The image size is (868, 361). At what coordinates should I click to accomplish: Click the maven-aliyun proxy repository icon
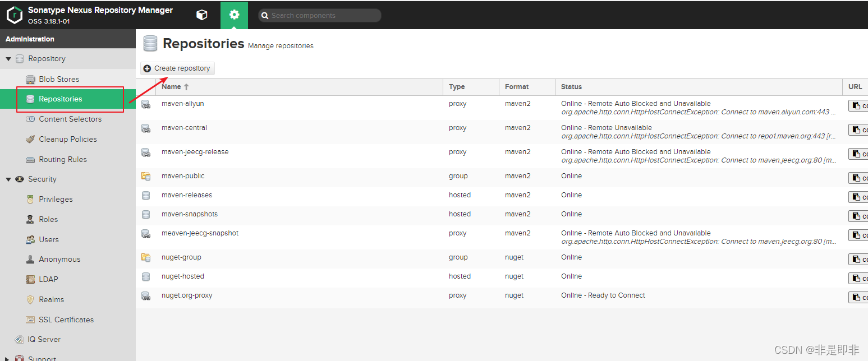[146, 104]
